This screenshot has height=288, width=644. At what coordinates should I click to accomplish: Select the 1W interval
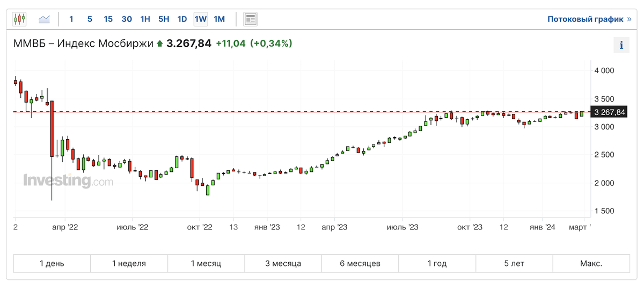[201, 19]
